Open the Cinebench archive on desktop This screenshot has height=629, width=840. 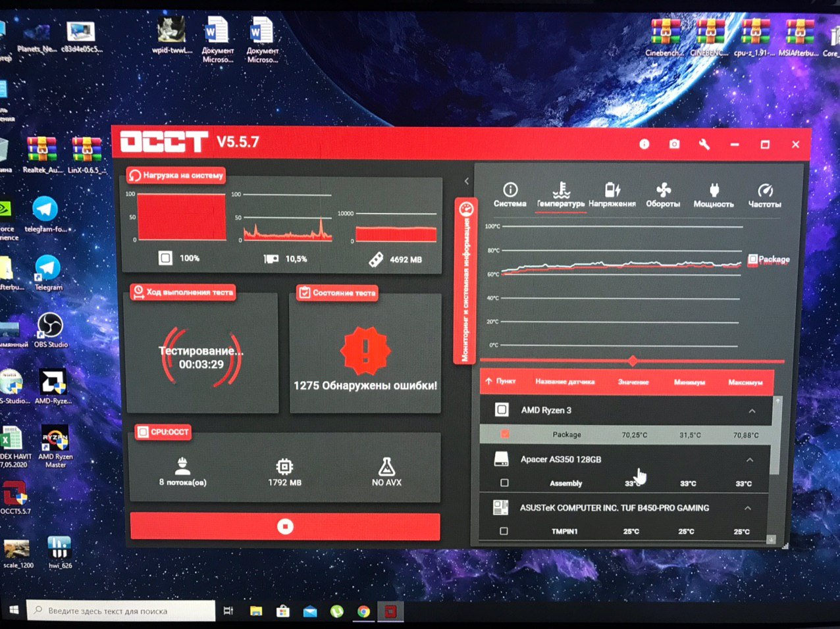664,37
